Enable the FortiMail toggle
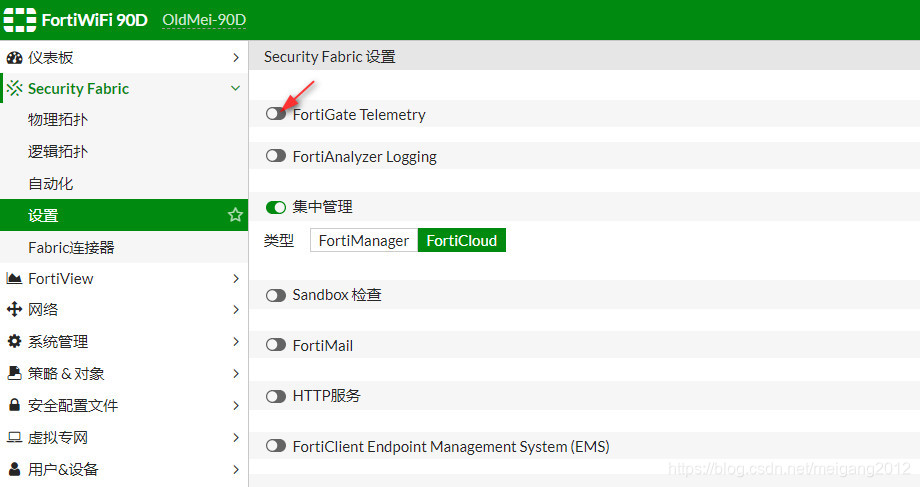This screenshot has height=487, width=920. click(x=276, y=345)
